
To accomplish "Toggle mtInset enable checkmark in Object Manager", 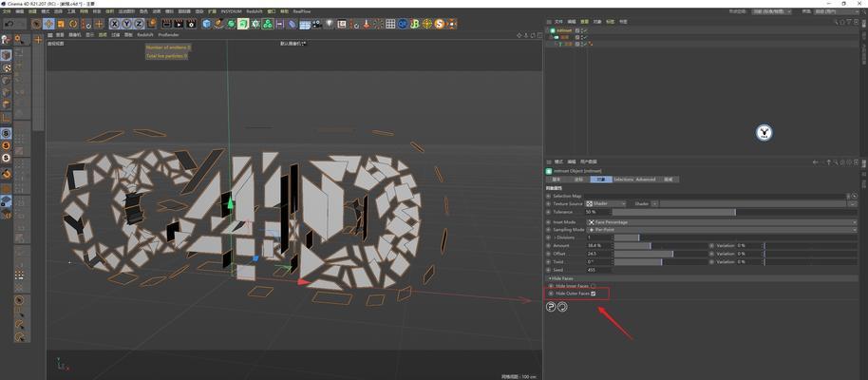I will 584,30.
